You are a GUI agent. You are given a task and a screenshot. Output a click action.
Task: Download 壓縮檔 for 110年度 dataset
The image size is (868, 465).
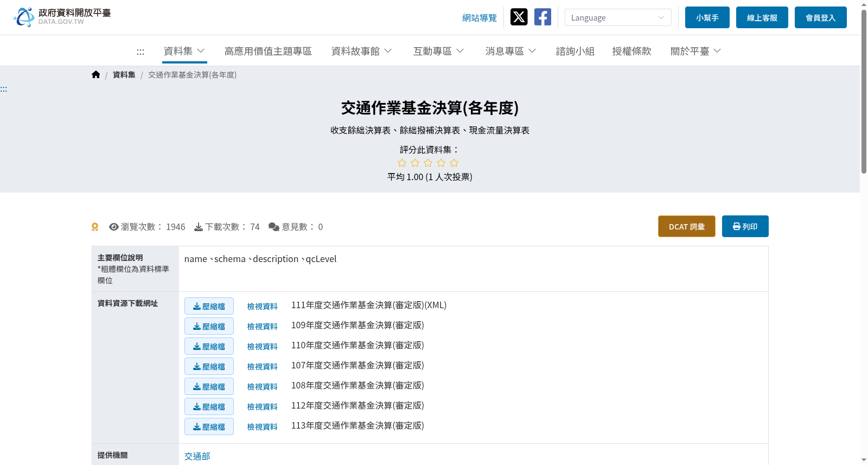click(209, 346)
